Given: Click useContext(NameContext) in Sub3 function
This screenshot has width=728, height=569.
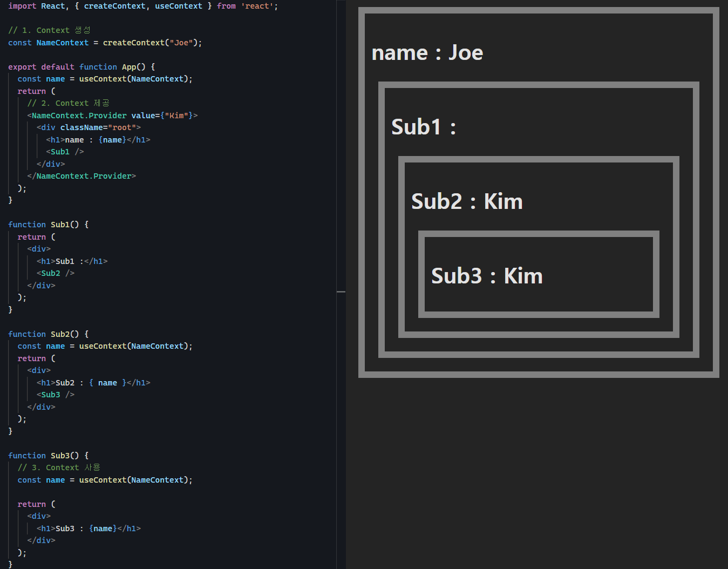Looking at the screenshot, I should coord(133,480).
